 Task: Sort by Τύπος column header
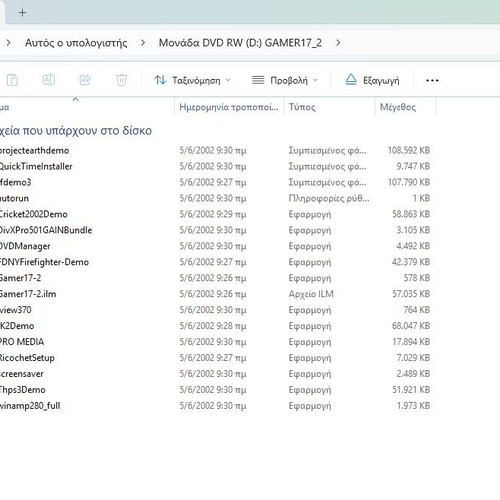[329, 107]
